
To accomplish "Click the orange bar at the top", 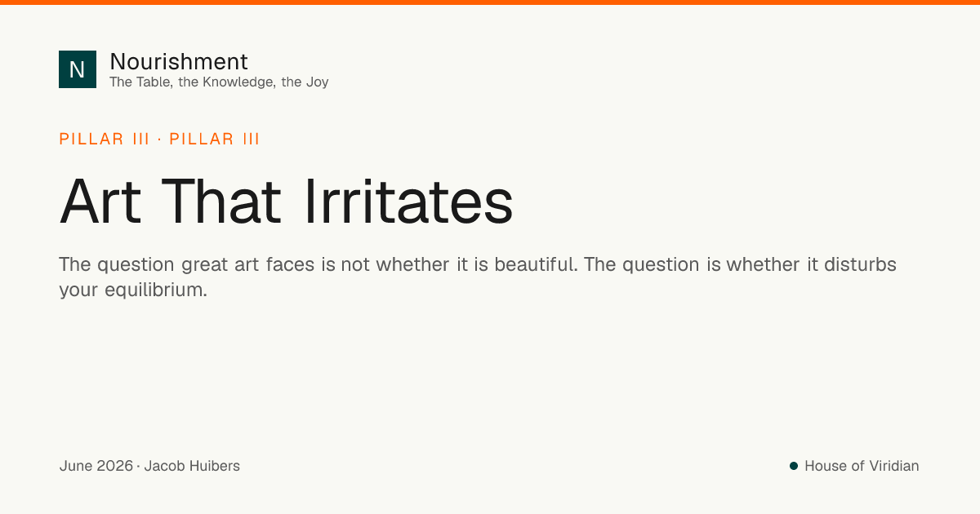I will (x=490, y=2).
